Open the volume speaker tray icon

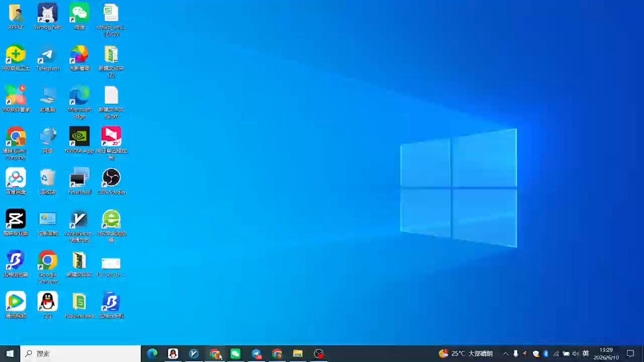pyautogui.click(x=575, y=354)
